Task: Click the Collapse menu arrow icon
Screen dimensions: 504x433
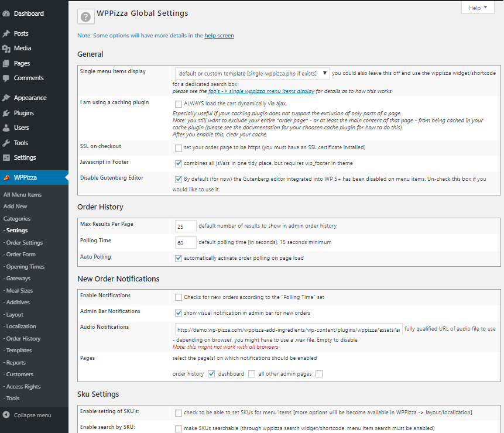Action: (x=6, y=415)
